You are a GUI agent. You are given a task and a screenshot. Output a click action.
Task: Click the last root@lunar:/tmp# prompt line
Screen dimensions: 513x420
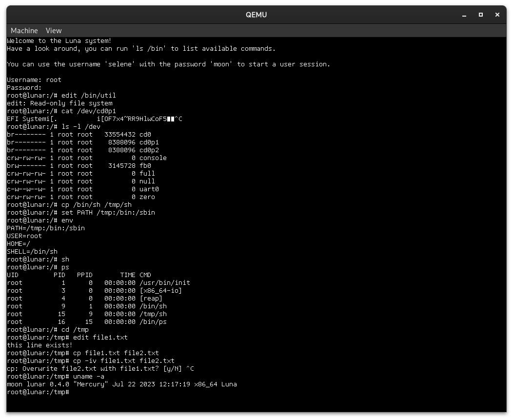click(x=38, y=392)
